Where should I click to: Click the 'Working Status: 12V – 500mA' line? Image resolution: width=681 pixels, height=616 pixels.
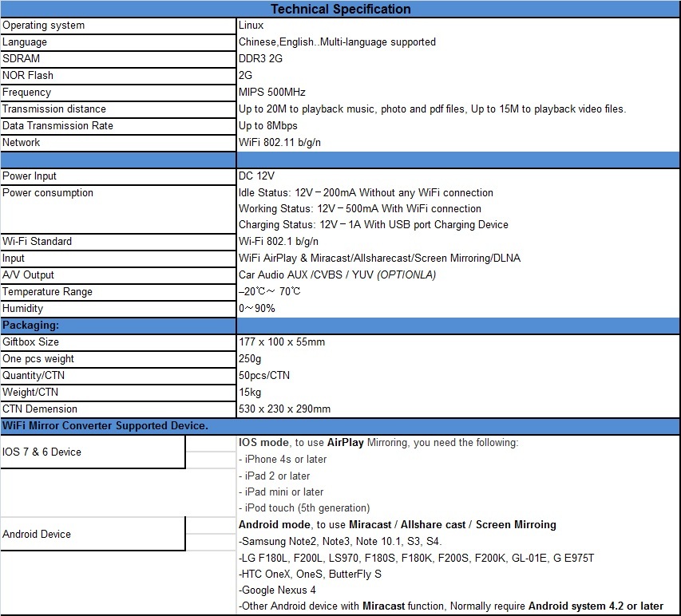pyautogui.click(x=359, y=209)
